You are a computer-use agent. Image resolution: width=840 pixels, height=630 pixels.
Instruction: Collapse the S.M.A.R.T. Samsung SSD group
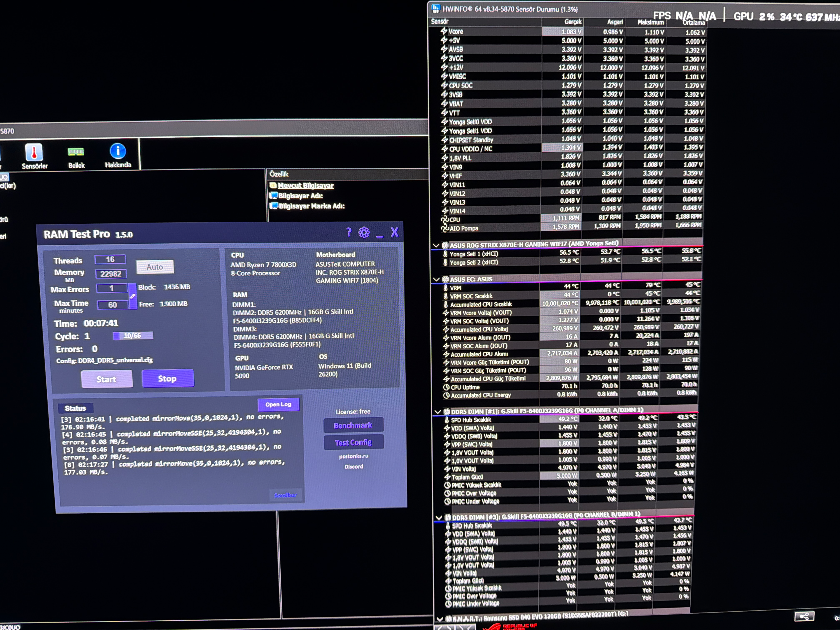pos(440,619)
